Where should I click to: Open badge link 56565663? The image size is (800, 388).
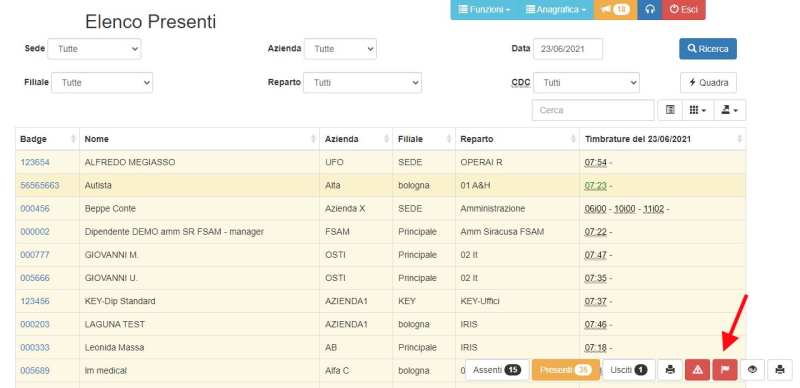point(40,186)
